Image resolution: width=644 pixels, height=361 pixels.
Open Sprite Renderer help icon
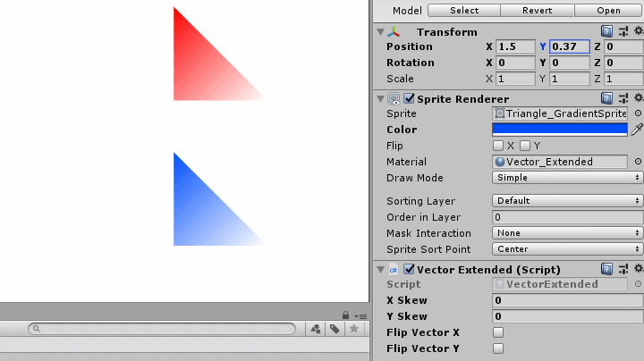click(x=606, y=98)
